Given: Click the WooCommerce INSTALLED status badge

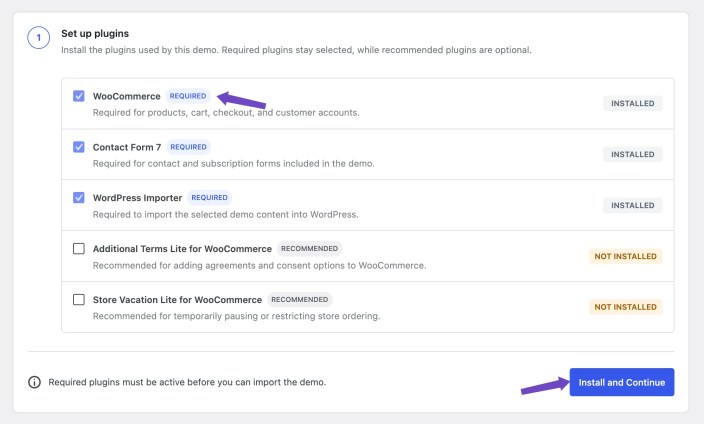Looking at the screenshot, I should click(x=633, y=103).
